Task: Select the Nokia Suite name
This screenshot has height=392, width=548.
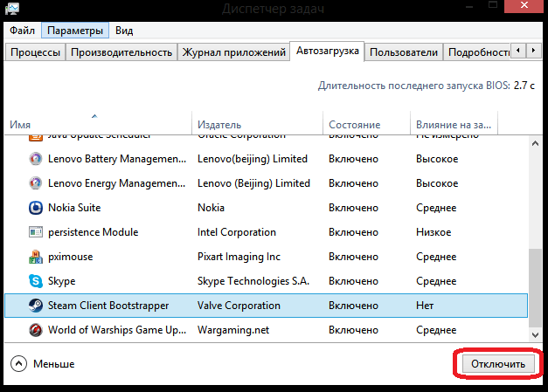Action: [x=74, y=208]
